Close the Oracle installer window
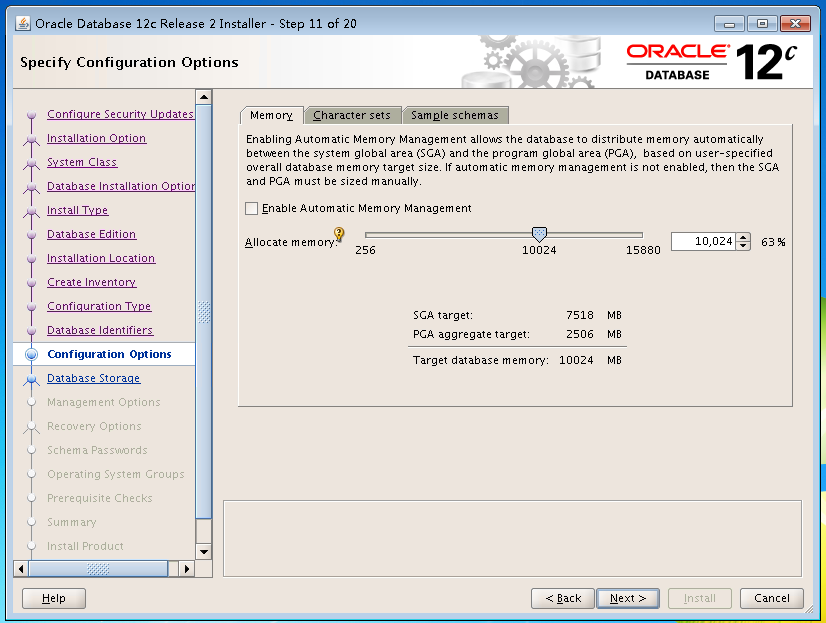This screenshot has height=623, width=826. click(x=795, y=24)
